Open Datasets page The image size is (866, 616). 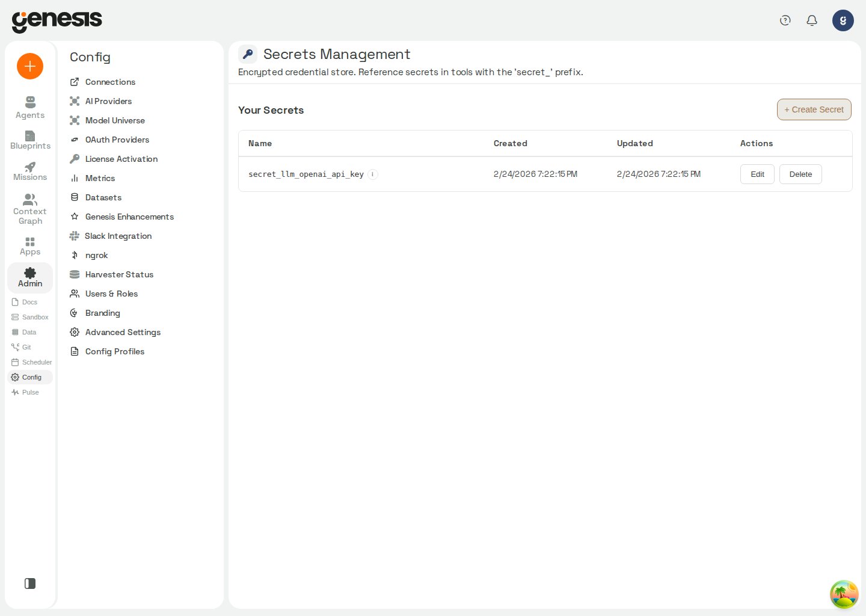pyautogui.click(x=96, y=197)
